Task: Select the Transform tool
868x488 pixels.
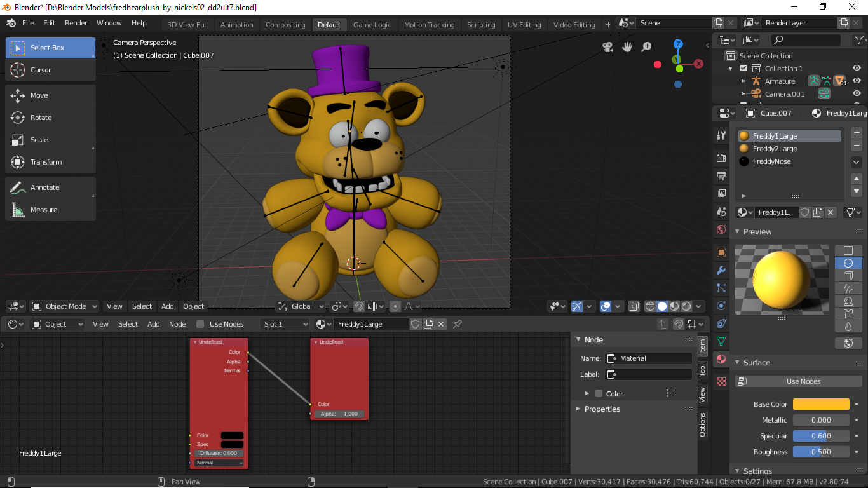Action: point(50,162)
